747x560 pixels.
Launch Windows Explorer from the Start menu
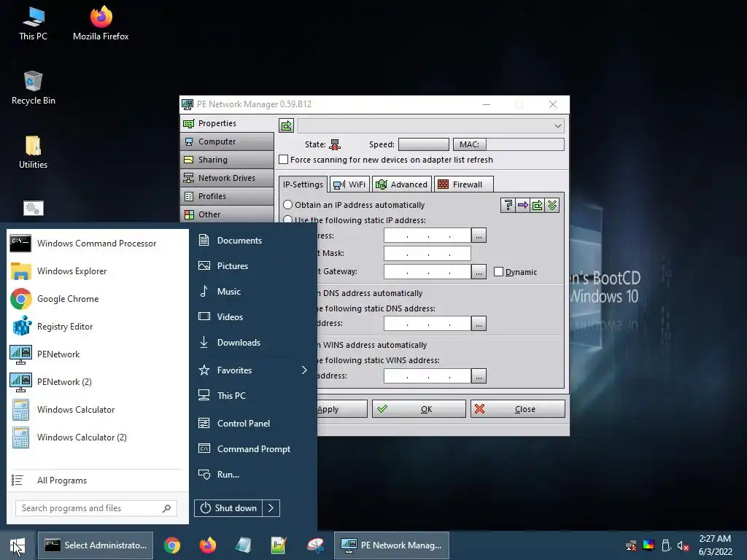pyautogui.click(x=97, y=271)
